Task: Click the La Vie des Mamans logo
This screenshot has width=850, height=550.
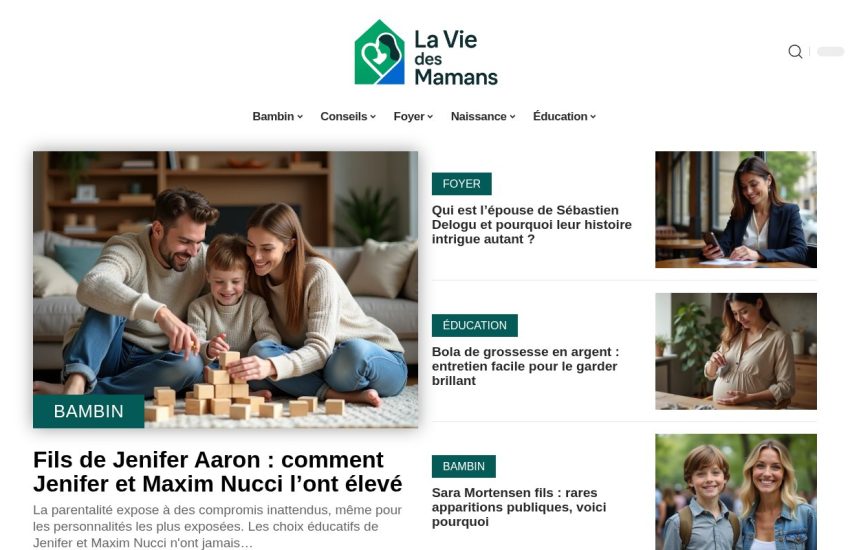Action: [426, 53]
